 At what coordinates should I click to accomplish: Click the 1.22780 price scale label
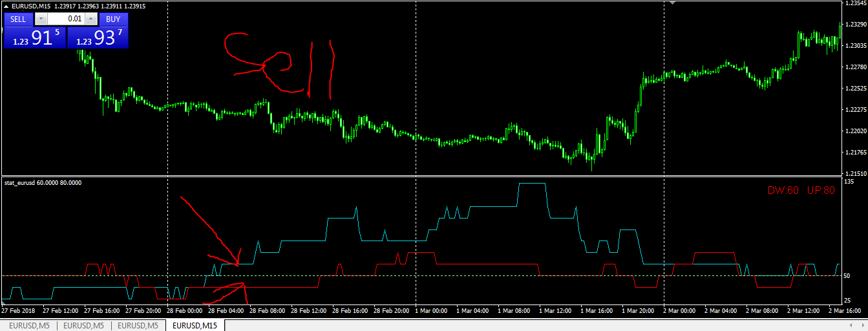(x=855, y=67)
